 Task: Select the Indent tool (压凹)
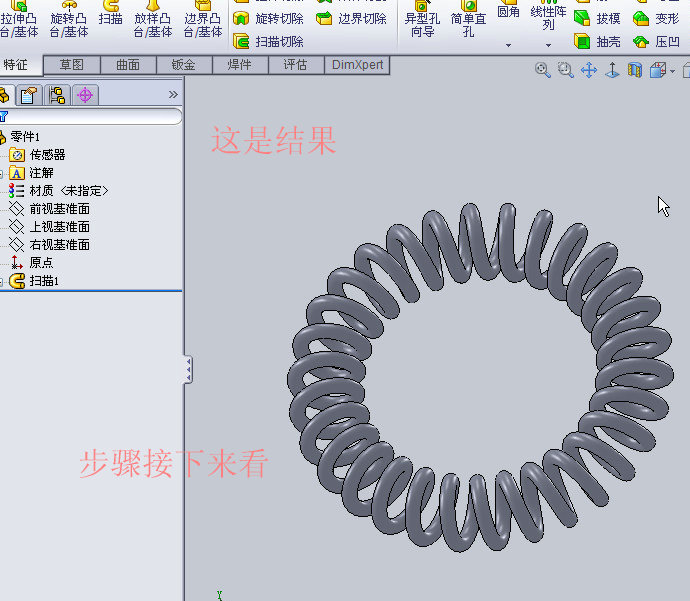[x=656, y=41]
